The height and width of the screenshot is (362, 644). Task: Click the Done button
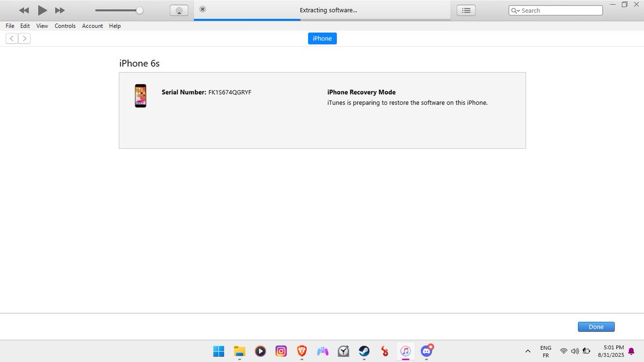596,327
